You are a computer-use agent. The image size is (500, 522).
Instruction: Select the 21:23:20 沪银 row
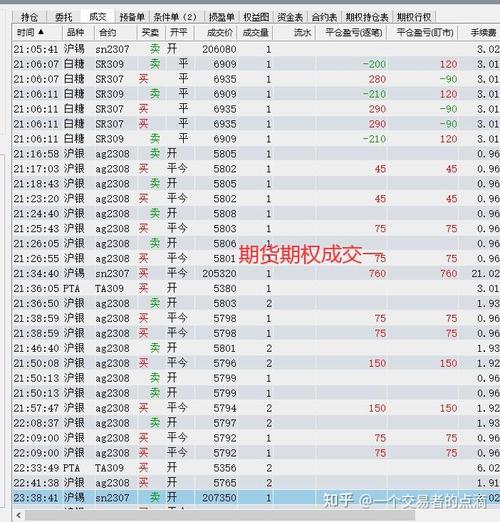(256, 199)
